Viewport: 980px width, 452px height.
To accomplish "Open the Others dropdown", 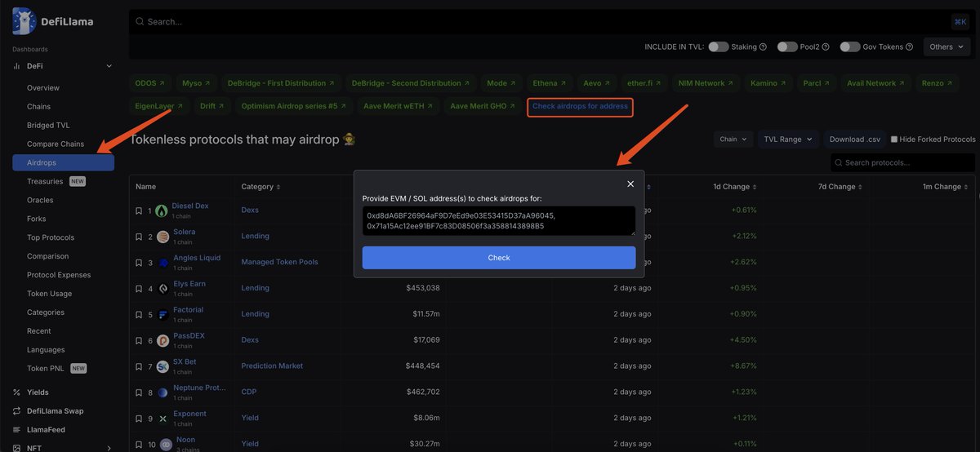I will [947, 47].
